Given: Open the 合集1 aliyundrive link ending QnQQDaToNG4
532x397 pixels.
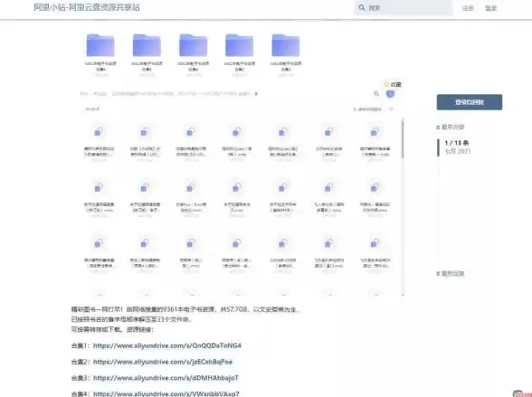Looking at the screenshot, I should [x=167, y=345].
